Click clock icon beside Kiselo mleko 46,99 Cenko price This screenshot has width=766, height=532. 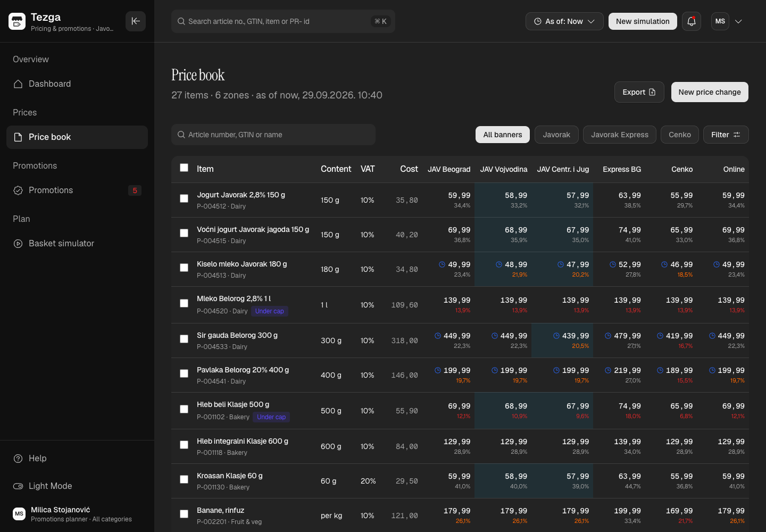coord(664,264)
